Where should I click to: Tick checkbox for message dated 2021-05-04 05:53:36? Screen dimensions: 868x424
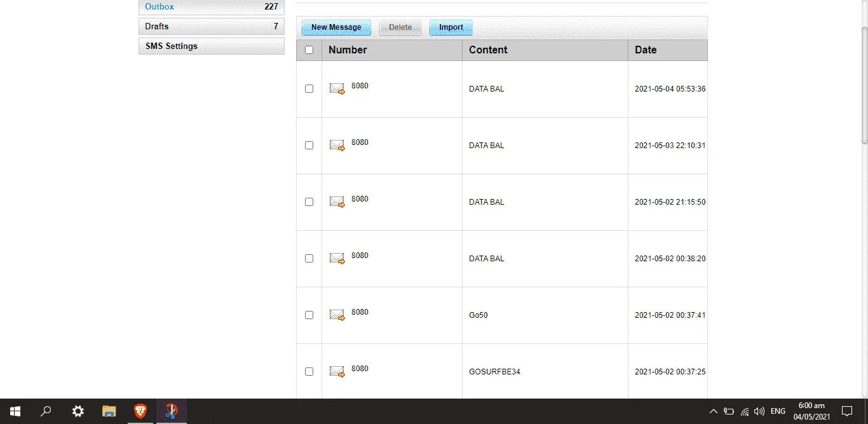pyautogui.click(x=309, y=89)
